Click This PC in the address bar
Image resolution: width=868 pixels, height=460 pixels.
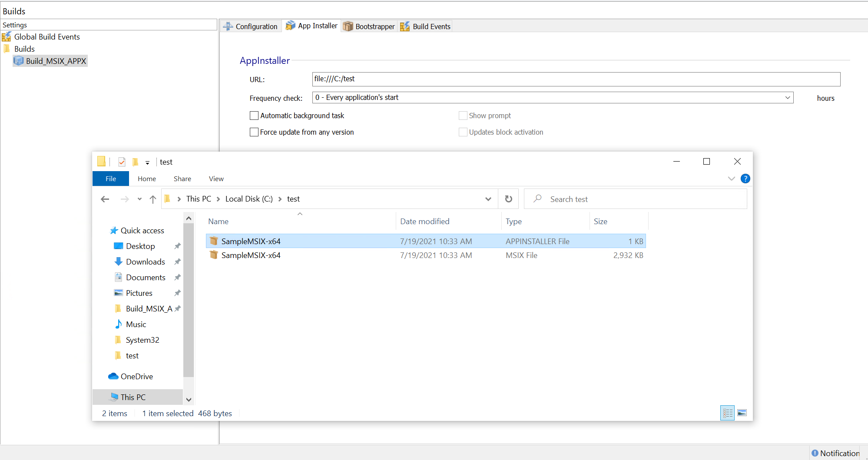(x=199, y=199)
